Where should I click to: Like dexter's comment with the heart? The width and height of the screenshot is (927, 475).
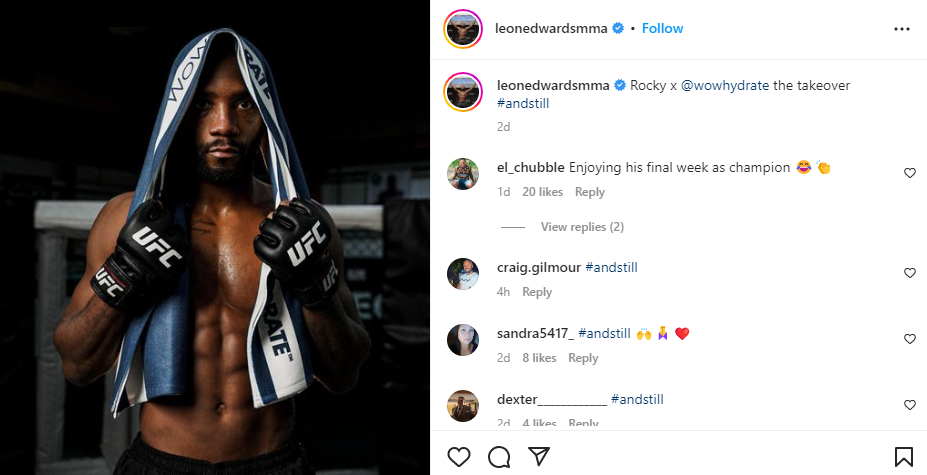[x=910, y=405]
